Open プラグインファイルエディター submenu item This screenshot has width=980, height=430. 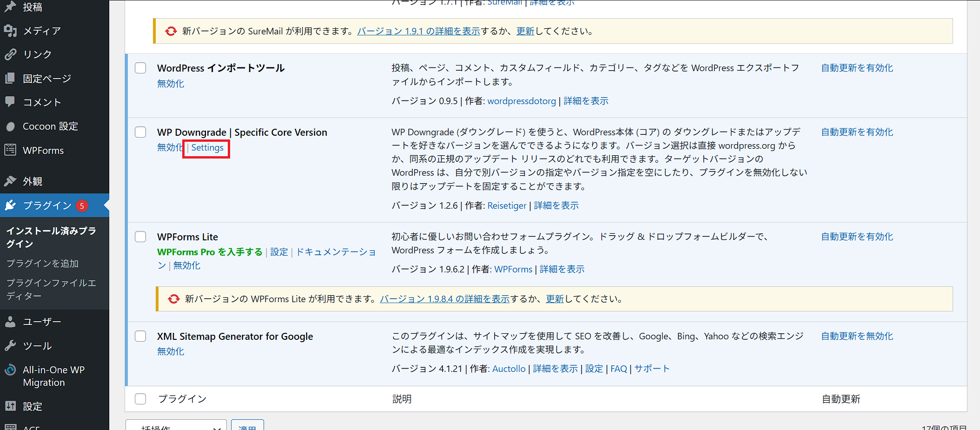click(x=51, y=289)
